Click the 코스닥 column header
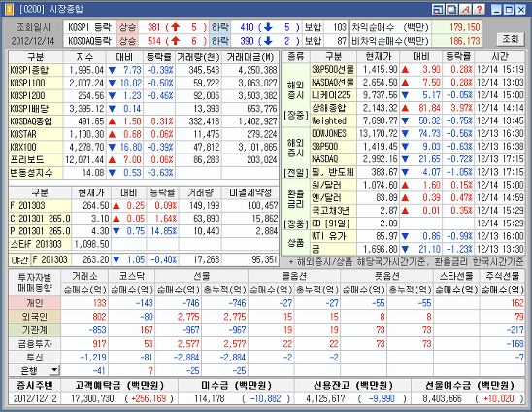Screen dimensions: 532x412 (x=132, y=276)
